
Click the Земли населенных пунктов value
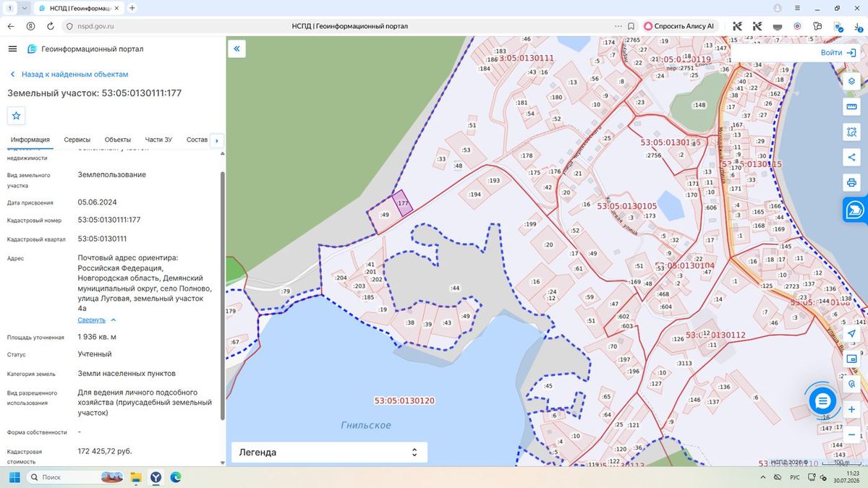(127, 374)
